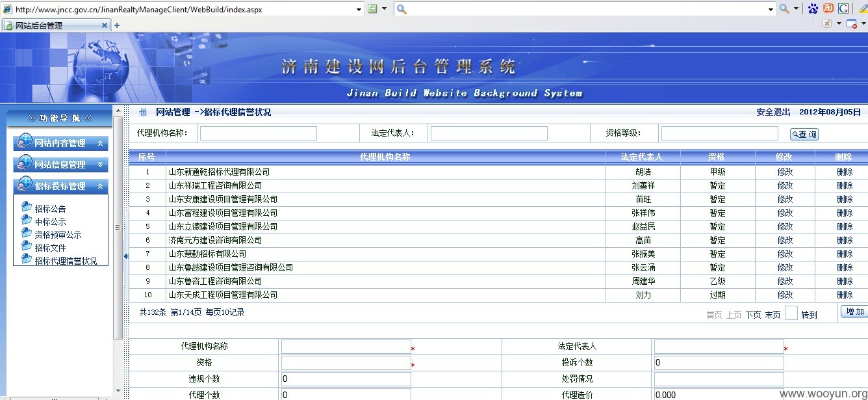The width and height of the screenshot is (868, 400).
Task: Click the magnifier search icon in browser toolbar
Action: click(784, 8)
